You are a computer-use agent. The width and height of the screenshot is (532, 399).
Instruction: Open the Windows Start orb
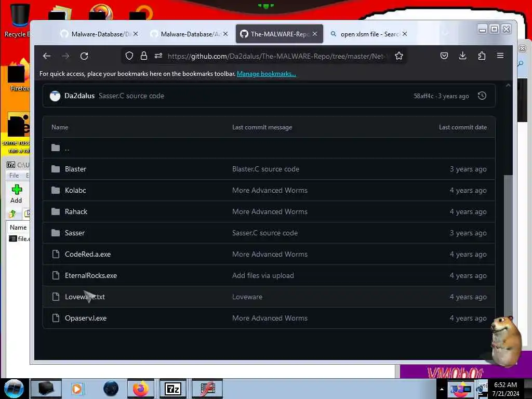[x=14, y=389]
